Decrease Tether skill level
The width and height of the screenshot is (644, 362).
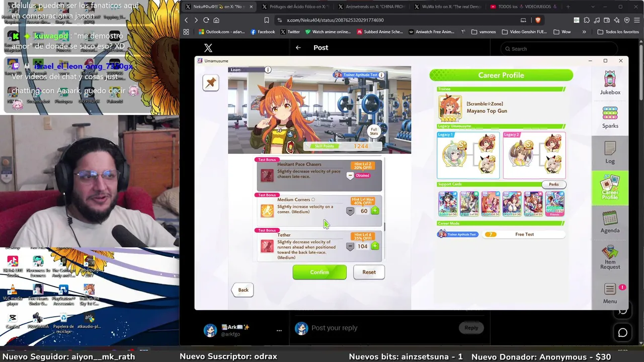[350, 246]
